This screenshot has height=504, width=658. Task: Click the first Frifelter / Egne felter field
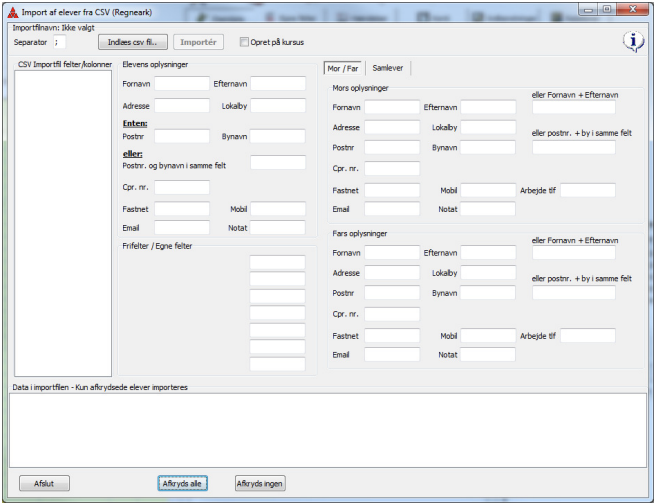point(277,262)
